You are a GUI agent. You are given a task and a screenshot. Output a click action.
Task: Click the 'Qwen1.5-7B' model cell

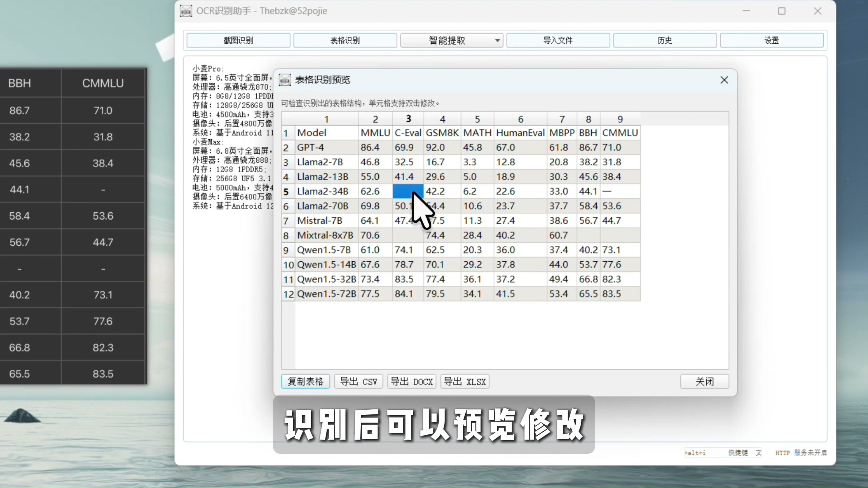(x=327, y=250)
